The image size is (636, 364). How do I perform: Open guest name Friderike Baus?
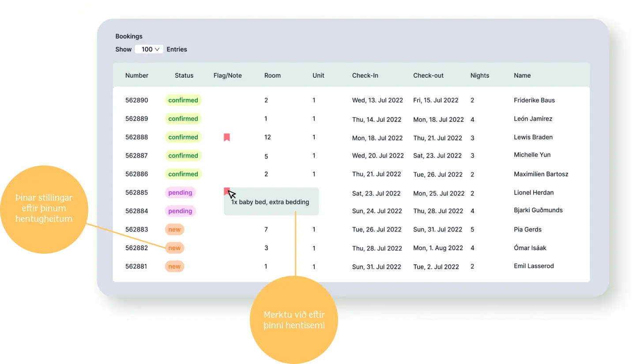tap(534, 100)
